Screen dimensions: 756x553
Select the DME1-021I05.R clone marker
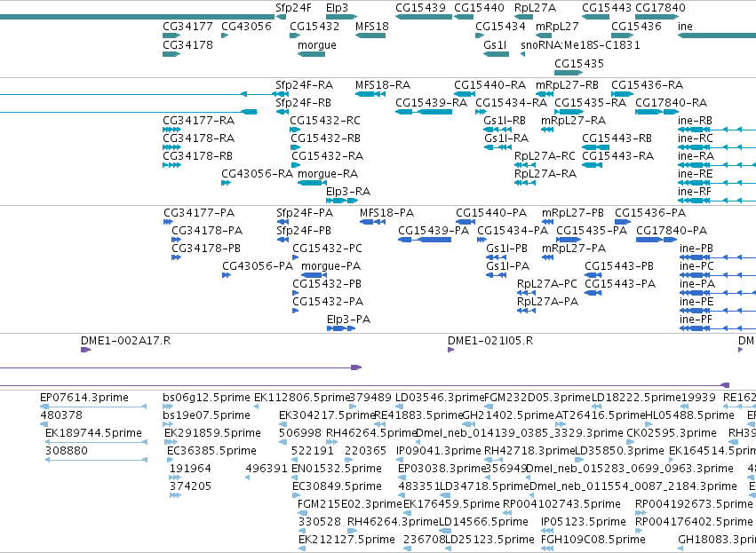pos(450,350)
